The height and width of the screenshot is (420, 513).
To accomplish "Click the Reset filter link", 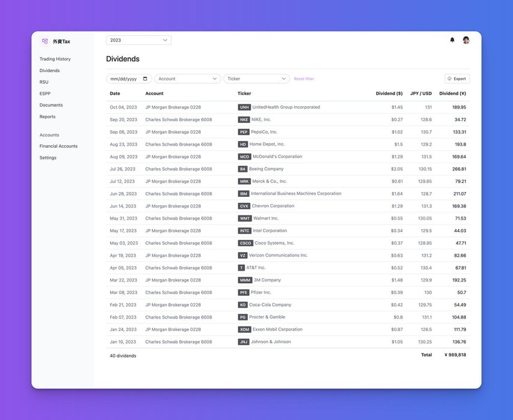I will coord(304,79).
